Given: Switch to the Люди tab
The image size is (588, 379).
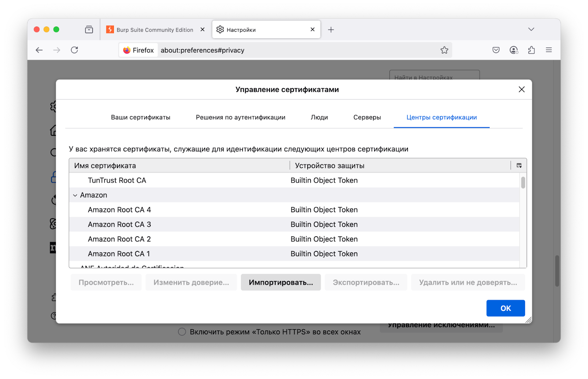Looking at the screenshot, I should tap(319, 117).
